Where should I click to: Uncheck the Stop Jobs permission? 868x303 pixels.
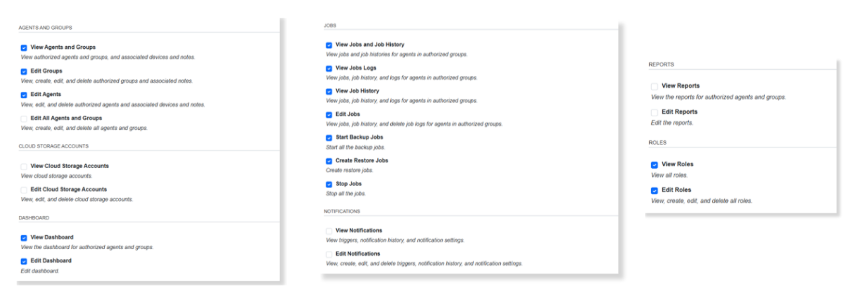click(329, 184)
